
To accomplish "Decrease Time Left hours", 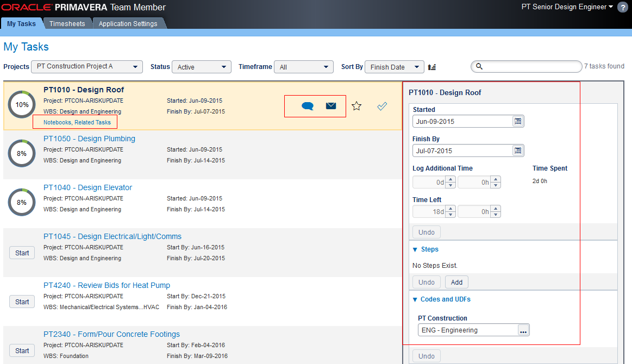I will [x=496, y=215].
